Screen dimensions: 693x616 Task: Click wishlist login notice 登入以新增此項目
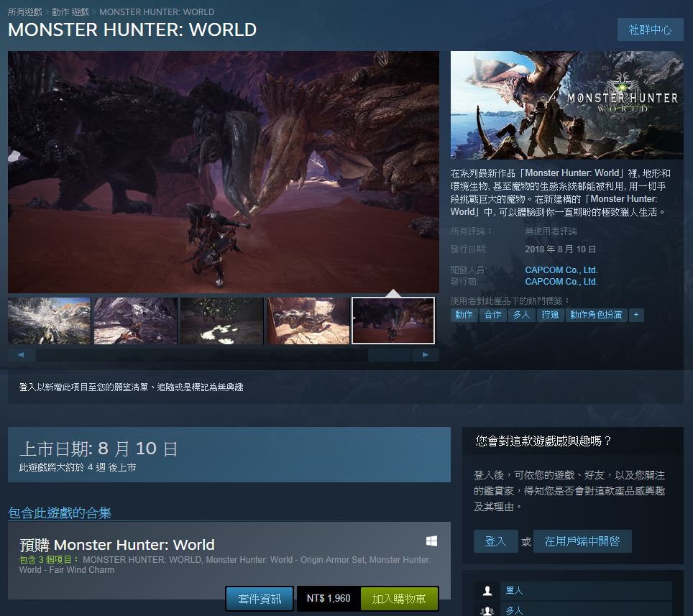(132, 387)
